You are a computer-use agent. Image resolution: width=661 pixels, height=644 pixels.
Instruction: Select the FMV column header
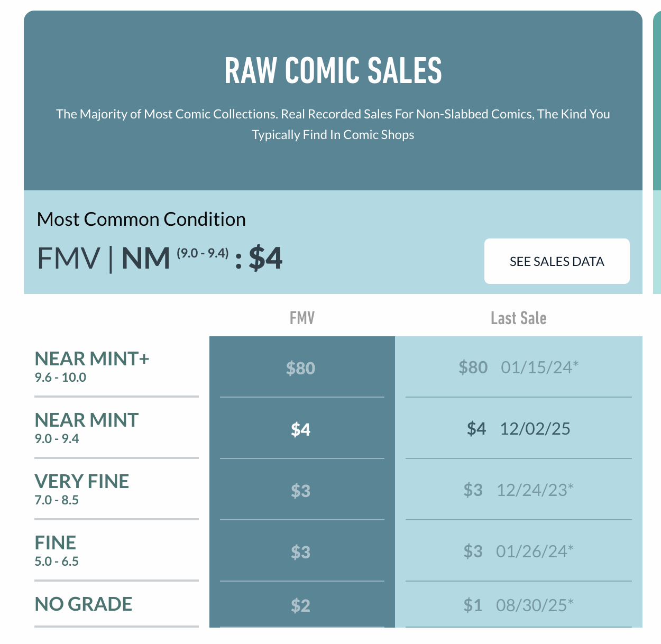(302, 318)
